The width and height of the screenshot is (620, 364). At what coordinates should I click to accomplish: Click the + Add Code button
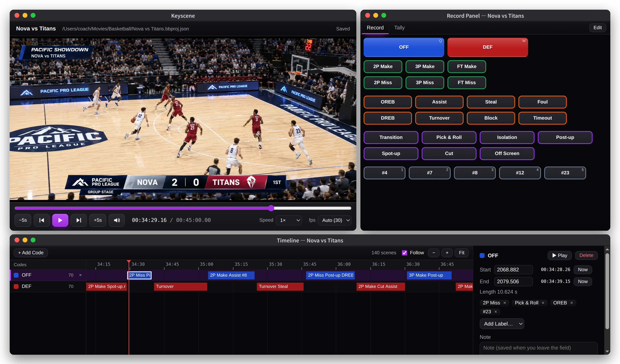[x=31, y=253]
